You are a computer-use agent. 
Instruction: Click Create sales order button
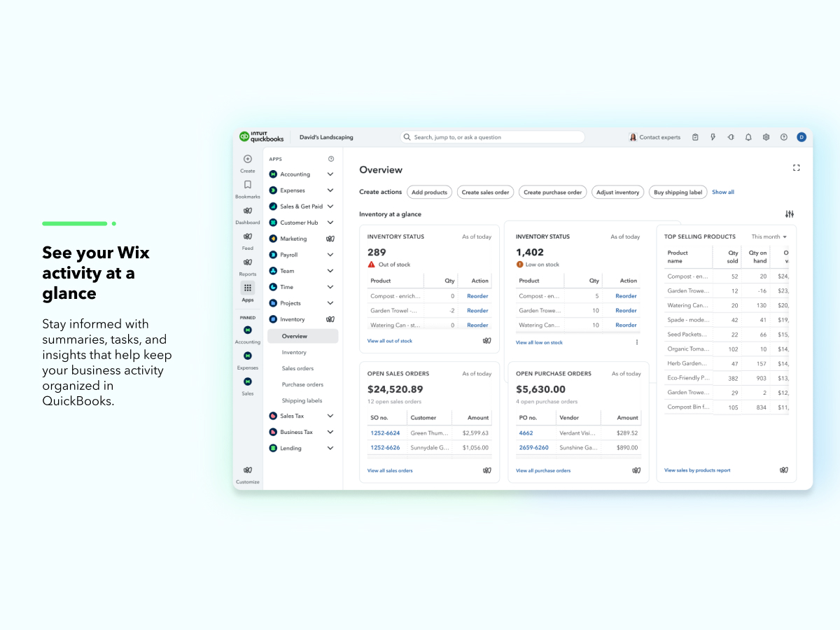click(x=485, y=192)
